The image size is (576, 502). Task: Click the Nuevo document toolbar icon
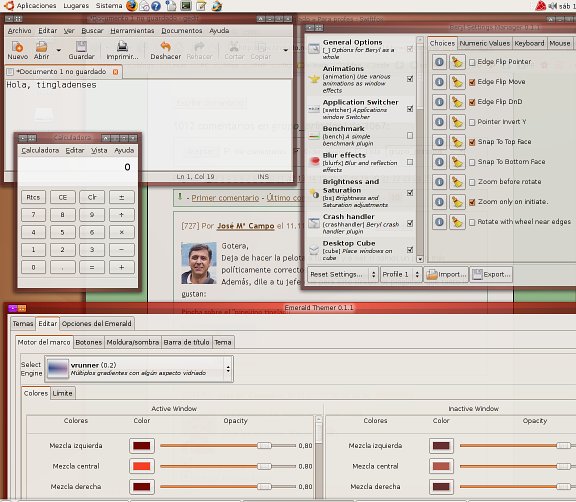17,50
